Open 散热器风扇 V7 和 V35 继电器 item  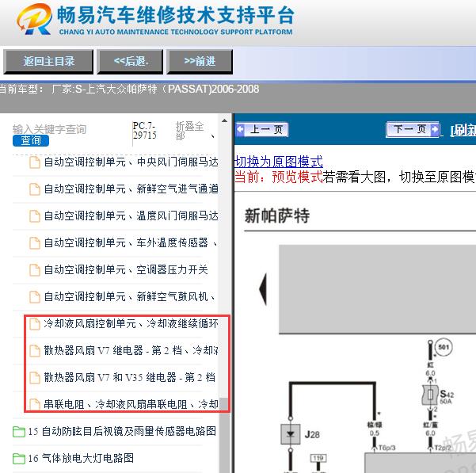[x=130, y=377]
